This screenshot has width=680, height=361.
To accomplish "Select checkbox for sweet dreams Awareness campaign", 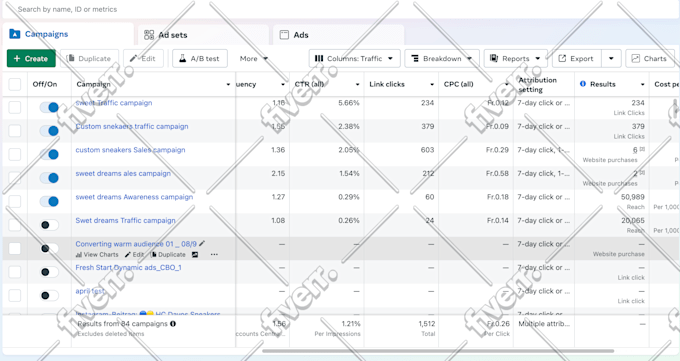I will [15, 201].
